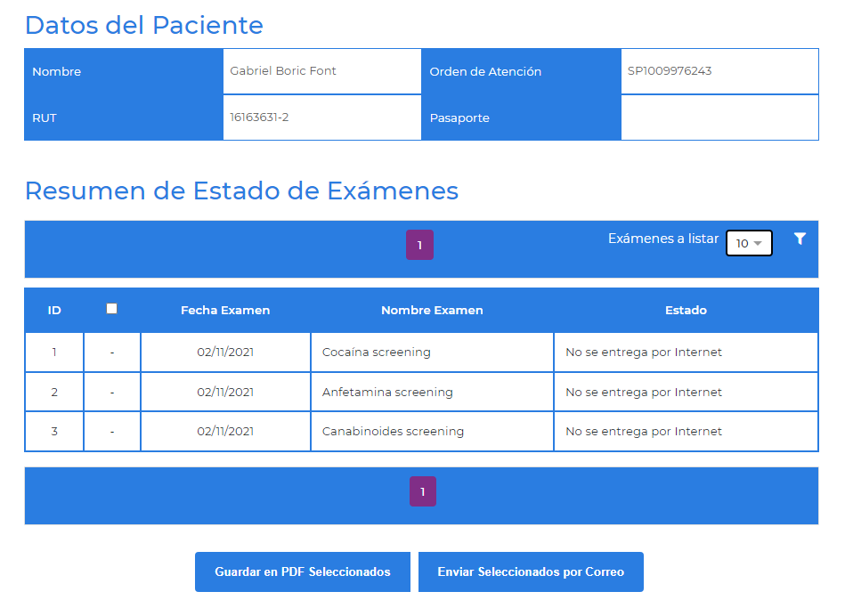Open the exam filter funnel icon

click(800, 239)
